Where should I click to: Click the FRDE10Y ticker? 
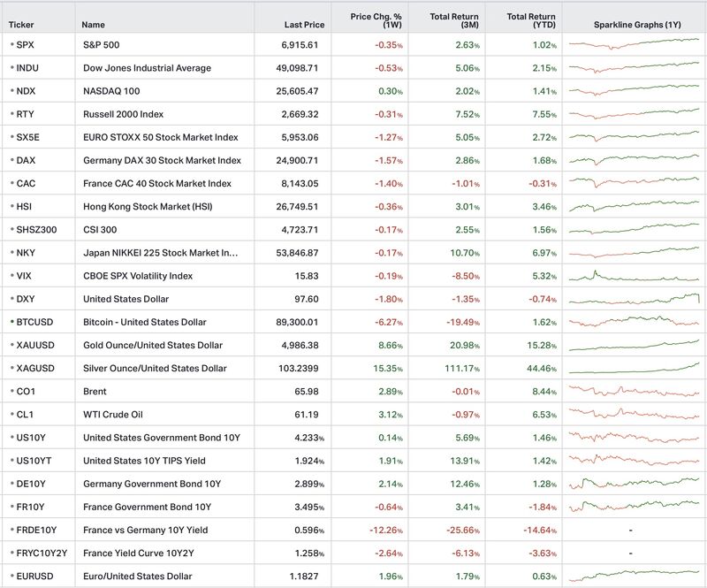[x=36, y=530]
